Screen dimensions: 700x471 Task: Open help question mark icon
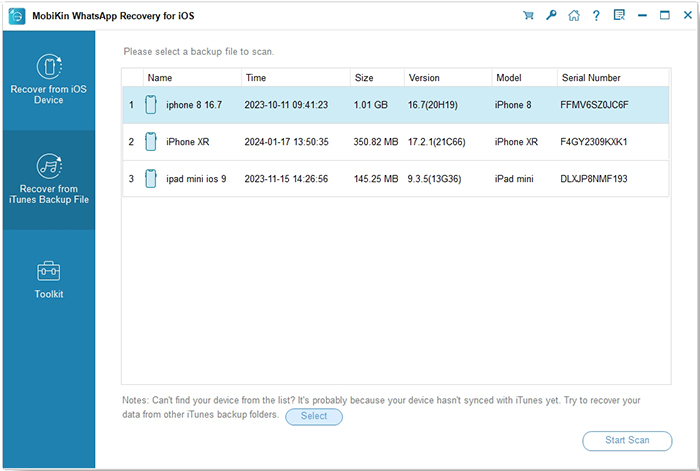tap(596, 16)
